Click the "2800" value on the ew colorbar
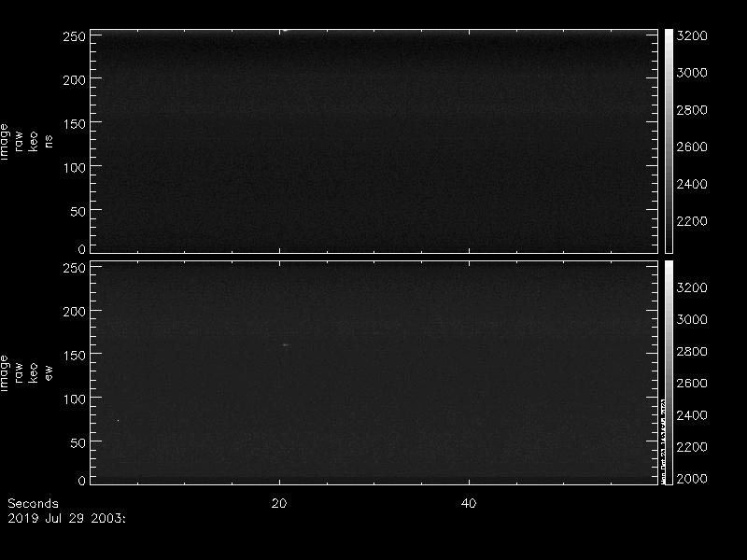 pos(692,352)
